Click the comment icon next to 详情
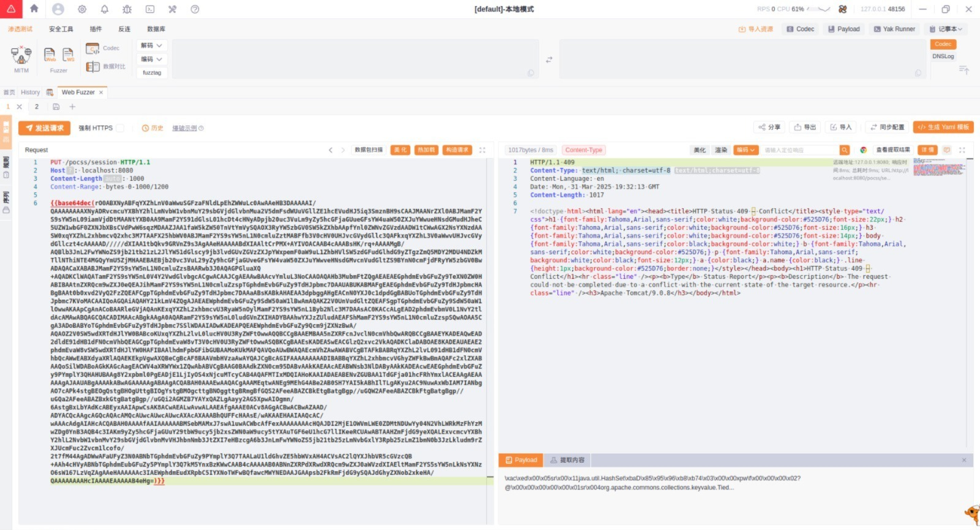Screen dimensions: 980x530 pos(946,150)
